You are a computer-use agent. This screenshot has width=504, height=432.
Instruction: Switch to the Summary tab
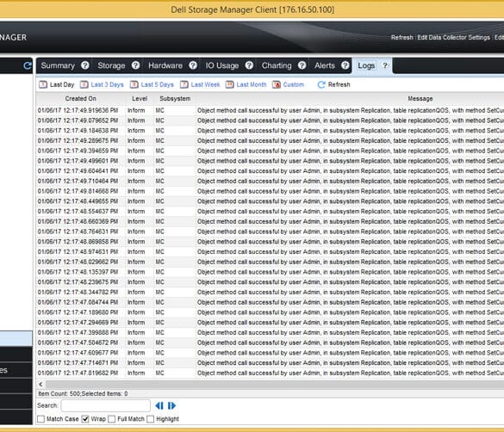pyautogui.click(x=58, y=65)
